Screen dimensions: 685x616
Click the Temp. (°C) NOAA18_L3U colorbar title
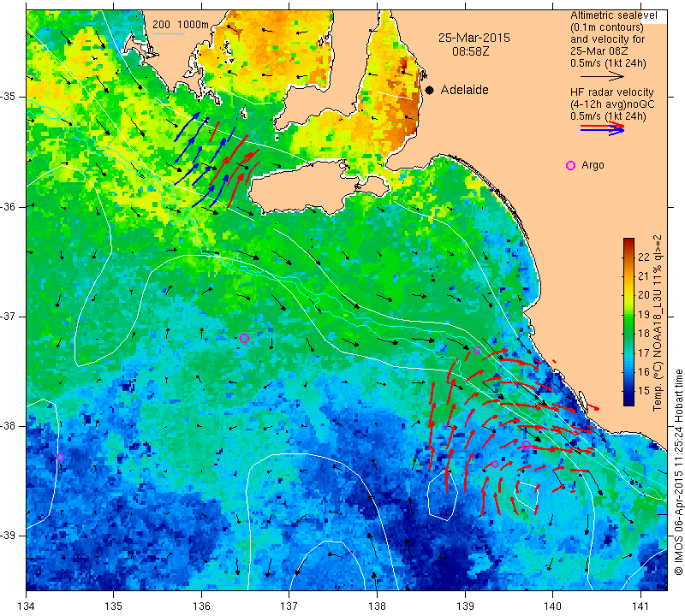click(658, 323)
